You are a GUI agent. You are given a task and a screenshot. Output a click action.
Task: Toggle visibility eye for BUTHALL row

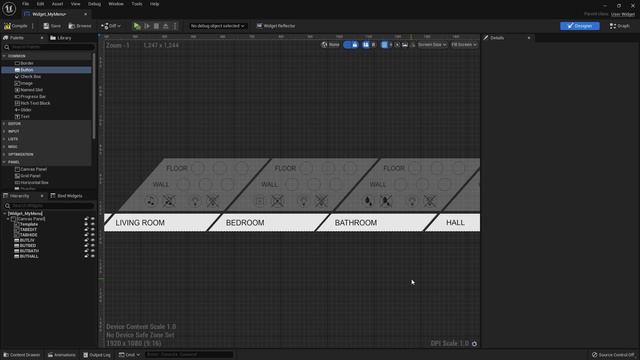pyautogui.click(x=93, y=256)
